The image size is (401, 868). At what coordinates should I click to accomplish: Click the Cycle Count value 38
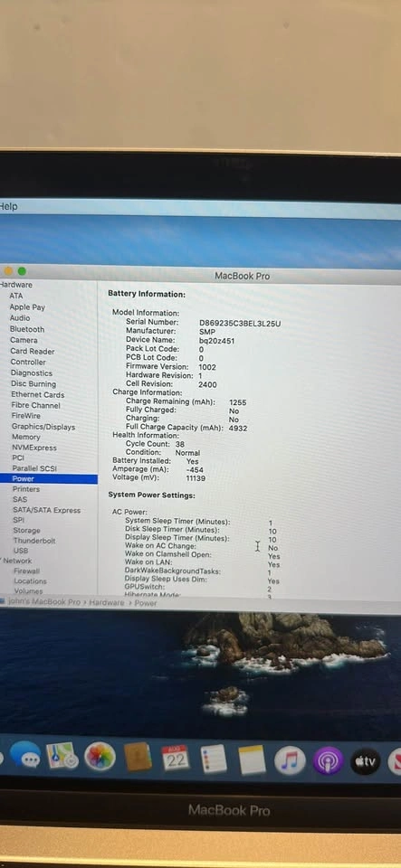(x=180, y=444)
